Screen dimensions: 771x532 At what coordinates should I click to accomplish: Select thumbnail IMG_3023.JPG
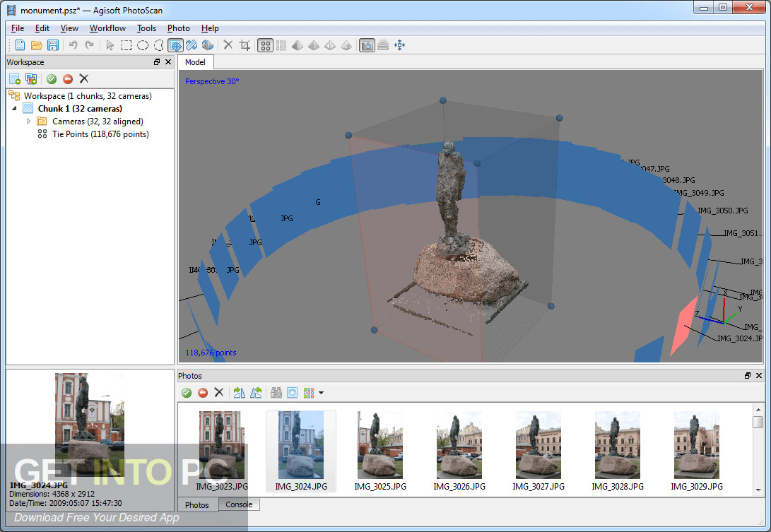(x=222, y=451)
